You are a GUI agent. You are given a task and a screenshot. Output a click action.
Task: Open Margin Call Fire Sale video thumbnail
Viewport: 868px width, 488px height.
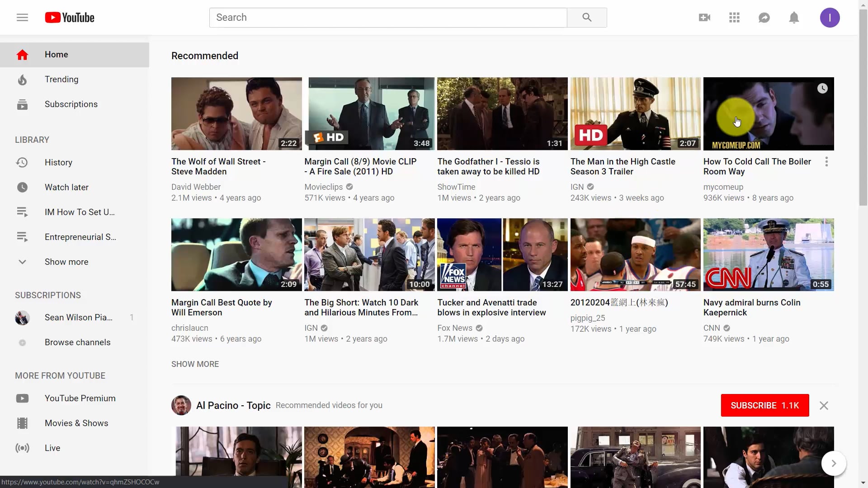pos(369,113)
